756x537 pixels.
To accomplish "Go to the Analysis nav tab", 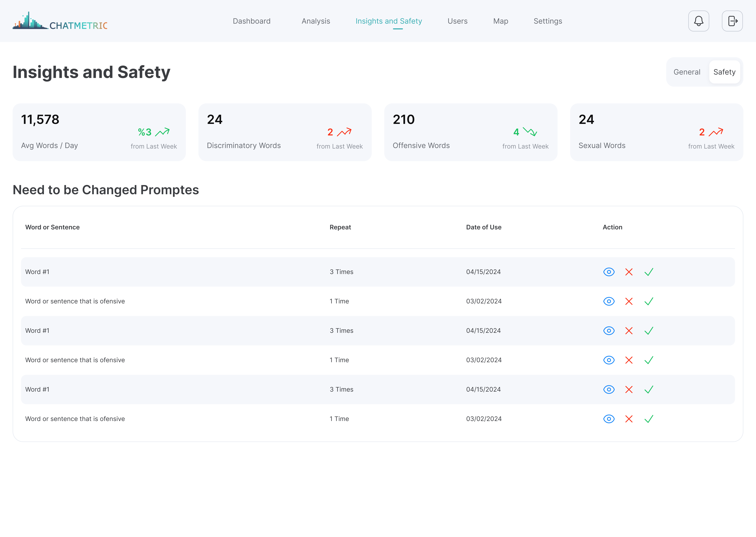I will 316,21.
